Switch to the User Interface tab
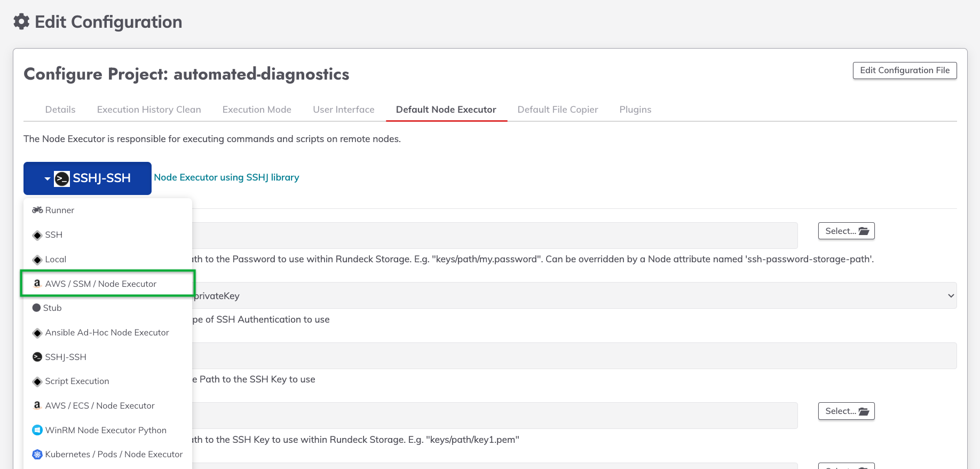 344,110
